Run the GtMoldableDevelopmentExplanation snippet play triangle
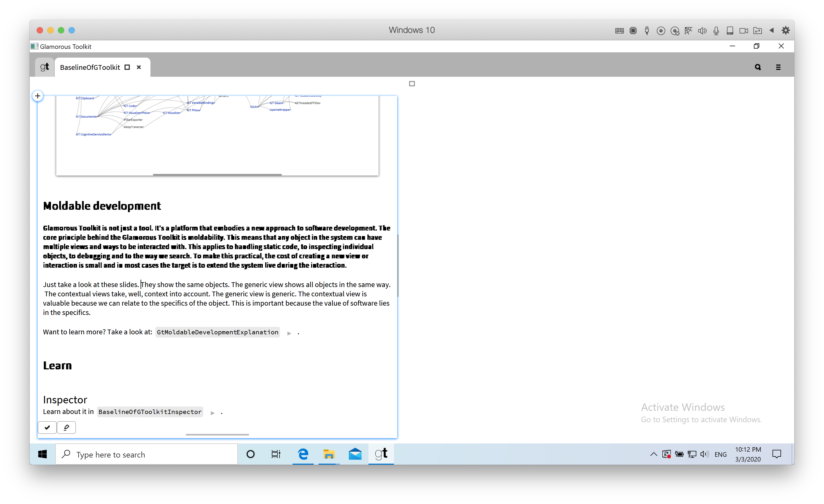Image resolution: width=824 pixels, height=504 pixels. (x=289, y=333)
